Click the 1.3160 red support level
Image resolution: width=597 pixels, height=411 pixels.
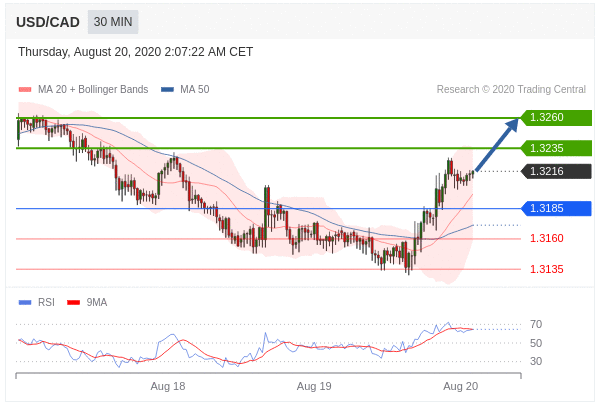pyautogui.click(x=546, y=238)
